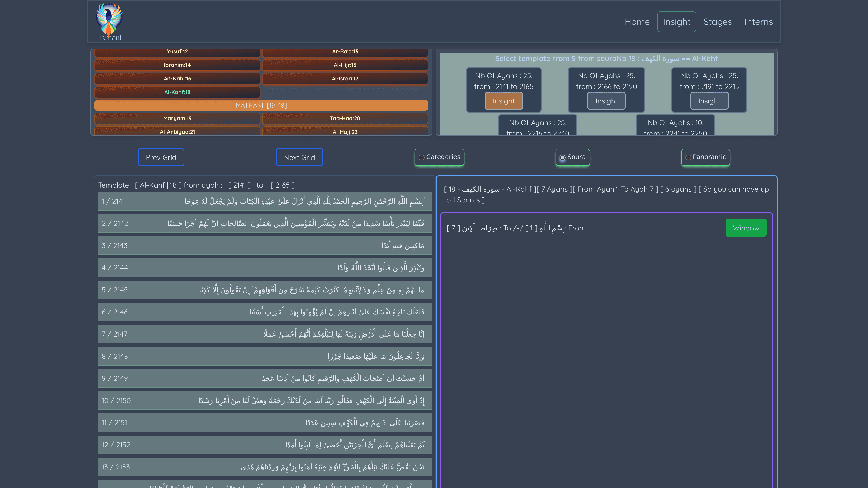Select ayah row 1 / 2141
Image resolution: width=868 pixels, height=488 pixels.
264,201
